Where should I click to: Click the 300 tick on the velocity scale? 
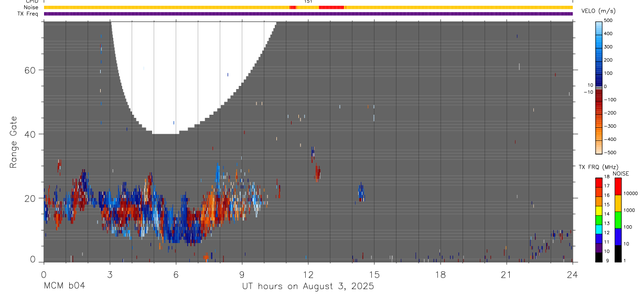(x=609, y=47)
